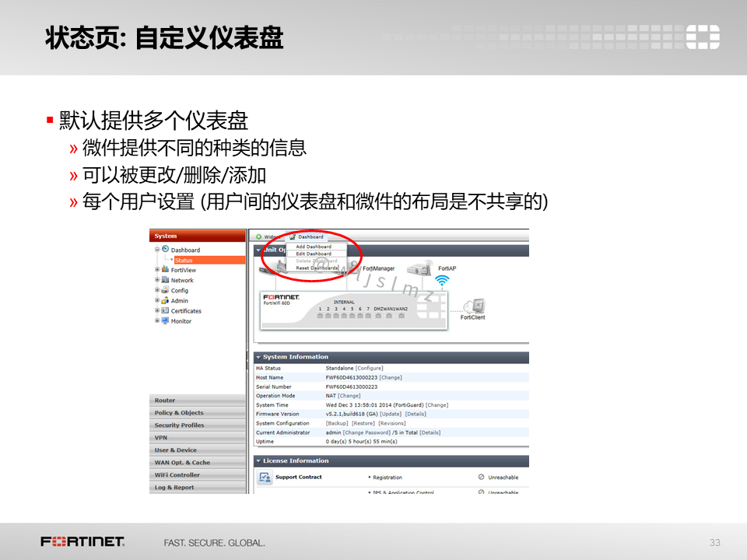Click the Change link beside Operation Mode NAT

349,396
